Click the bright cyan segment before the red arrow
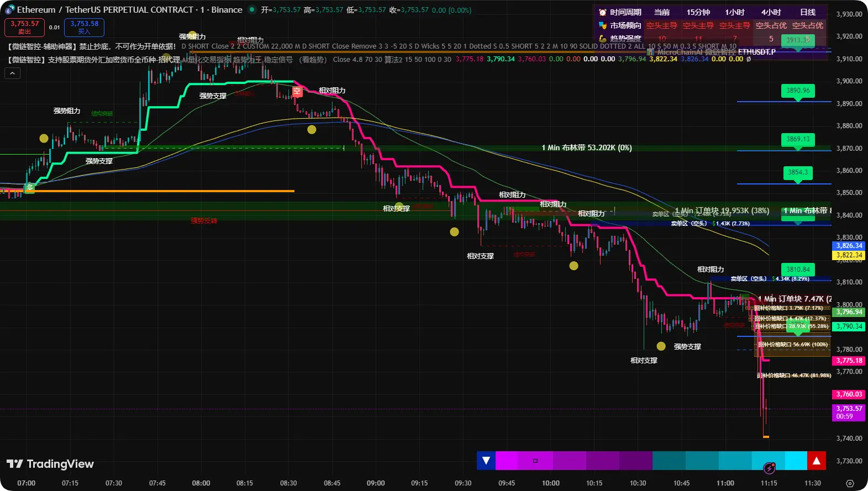 tap(796, 461)
